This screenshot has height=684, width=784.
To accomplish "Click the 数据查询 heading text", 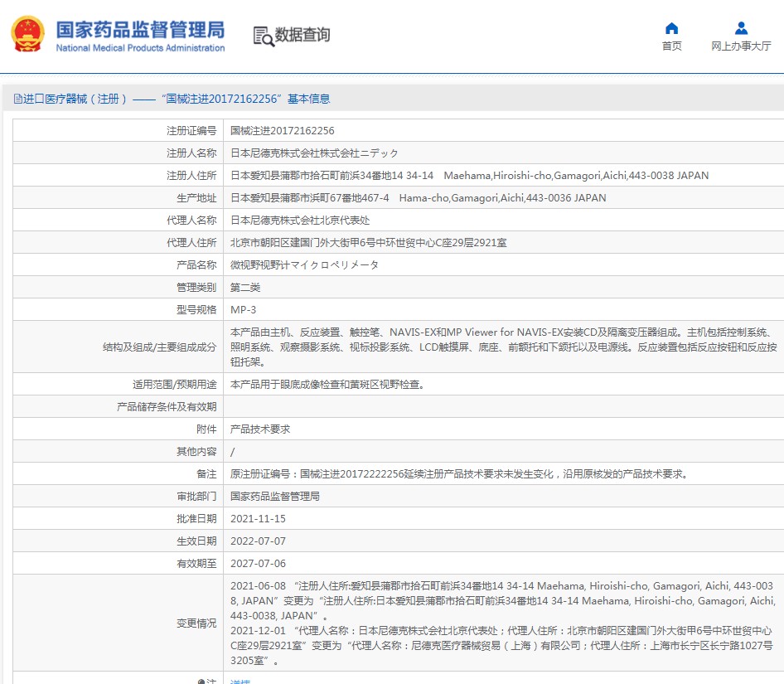I will coord(302,35).
